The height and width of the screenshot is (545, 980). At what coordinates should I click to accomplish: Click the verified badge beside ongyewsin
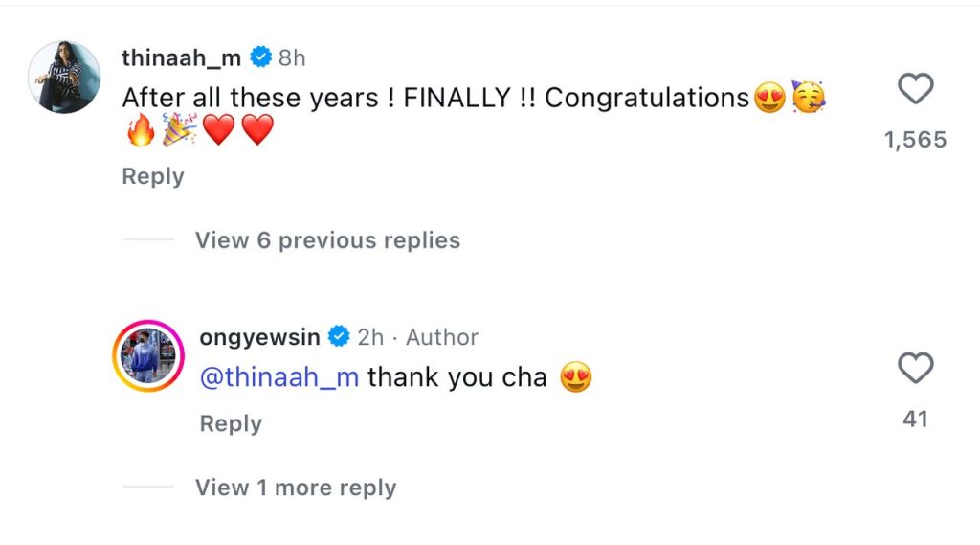(x=338, y=337)
